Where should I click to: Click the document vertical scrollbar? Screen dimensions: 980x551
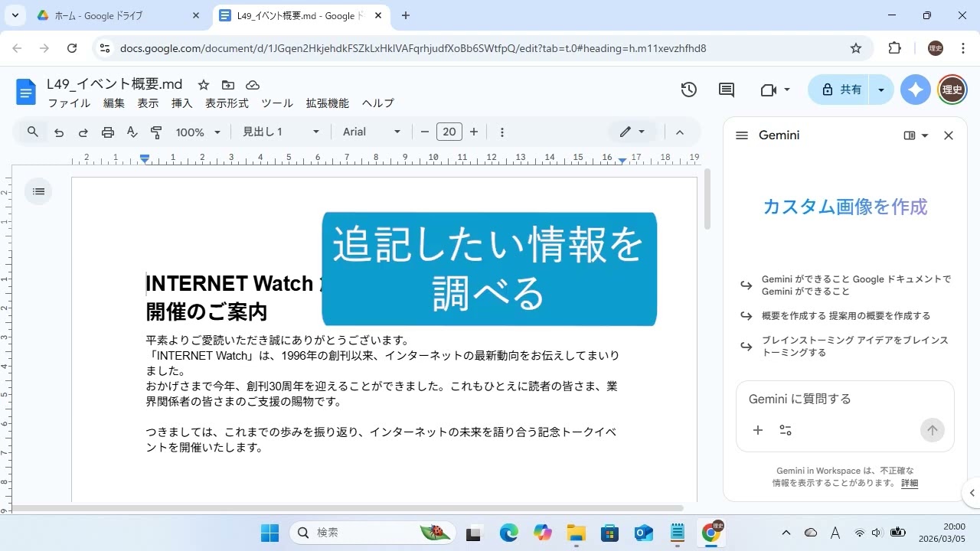pos(707,199)
